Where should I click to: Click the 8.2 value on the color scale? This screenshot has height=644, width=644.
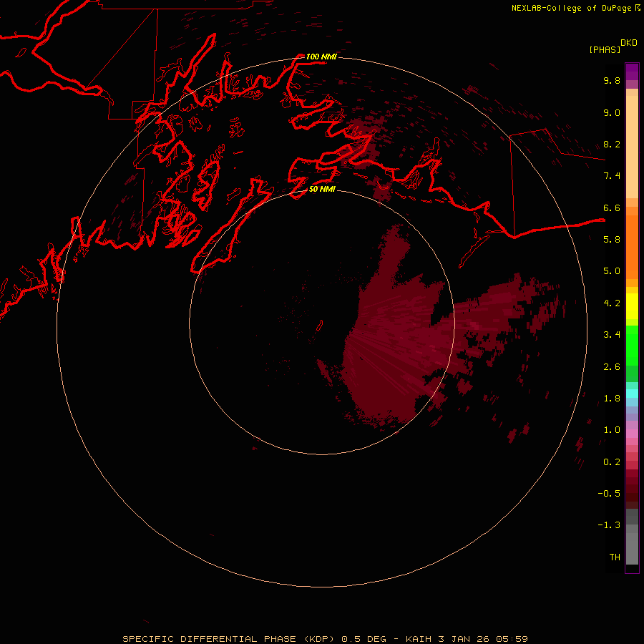point(612,144)
